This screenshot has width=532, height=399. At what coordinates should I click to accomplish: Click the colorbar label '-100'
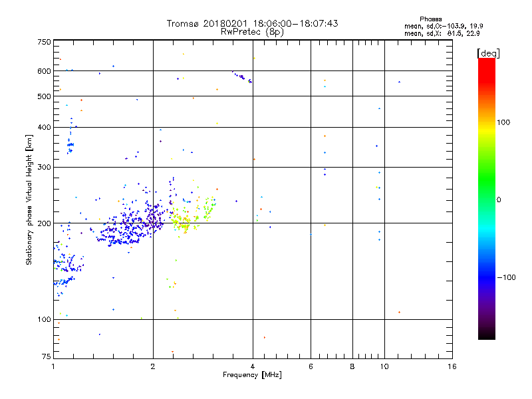pos(506,277)
